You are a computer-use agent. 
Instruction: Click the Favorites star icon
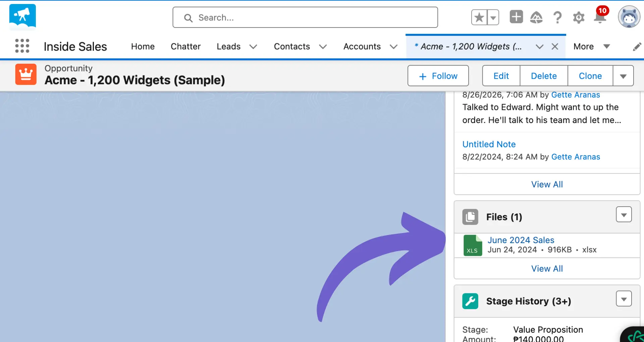[x=479, y=17]
